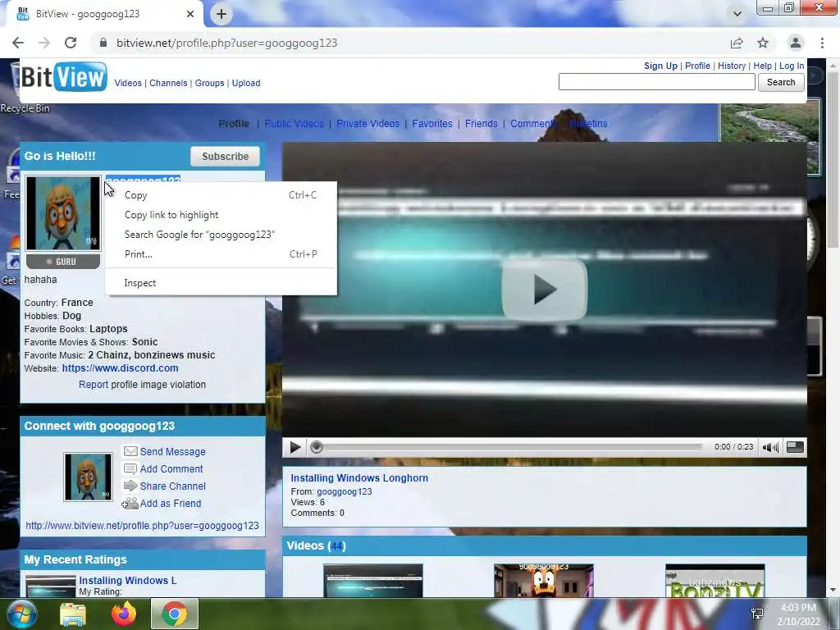840x630 pixels.
Task: Click the browser forward arrow
Action: [44, 43]
